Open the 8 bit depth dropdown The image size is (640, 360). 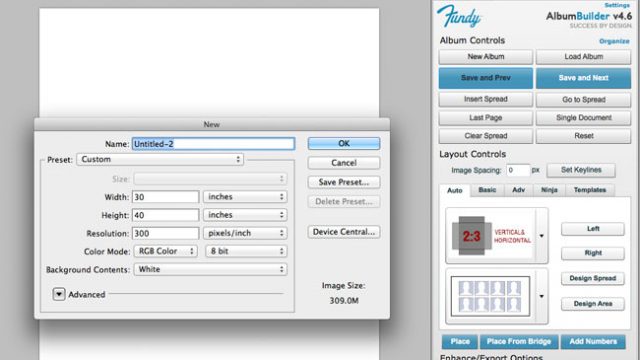coord(246,251)
